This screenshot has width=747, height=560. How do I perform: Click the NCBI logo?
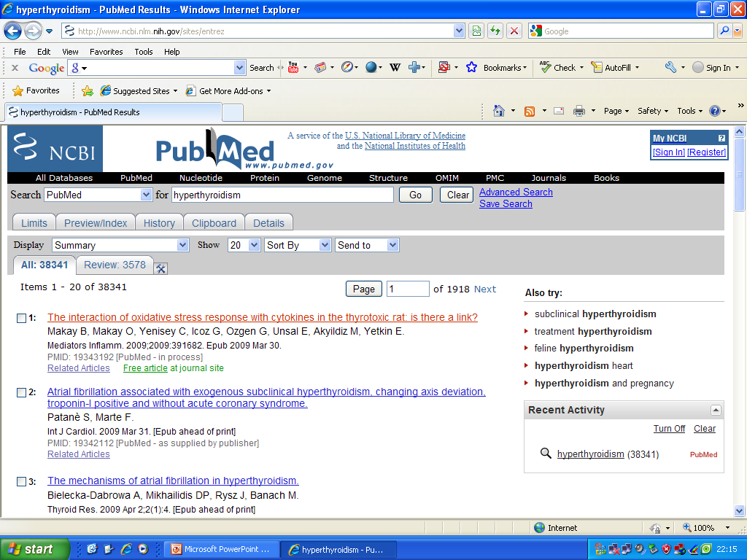(x=55, y=149)
